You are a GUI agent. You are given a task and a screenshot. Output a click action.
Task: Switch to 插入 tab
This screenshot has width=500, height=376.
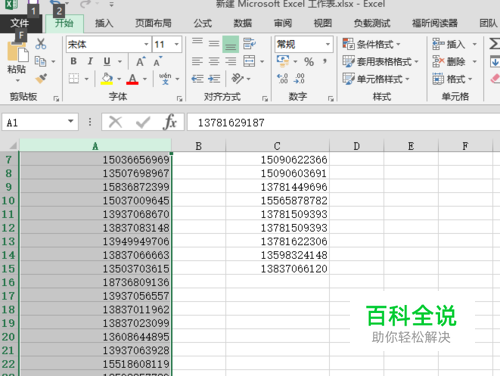click(x=104, y=23)
